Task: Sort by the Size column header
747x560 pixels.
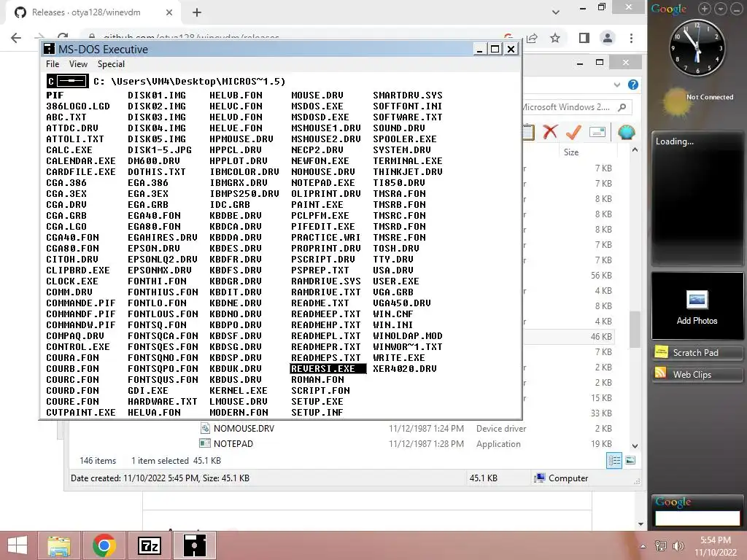Action: tap(571, 152)
